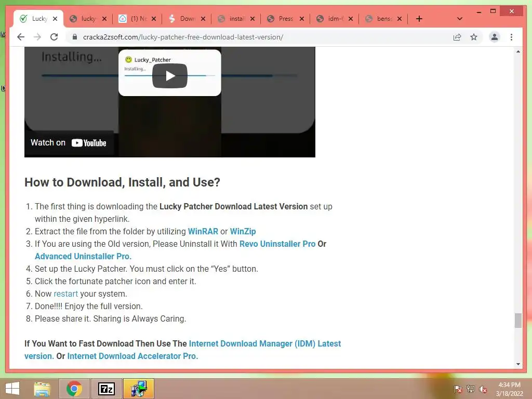
Task: Open the taskbar clock and date
Action: pos(509,389)
